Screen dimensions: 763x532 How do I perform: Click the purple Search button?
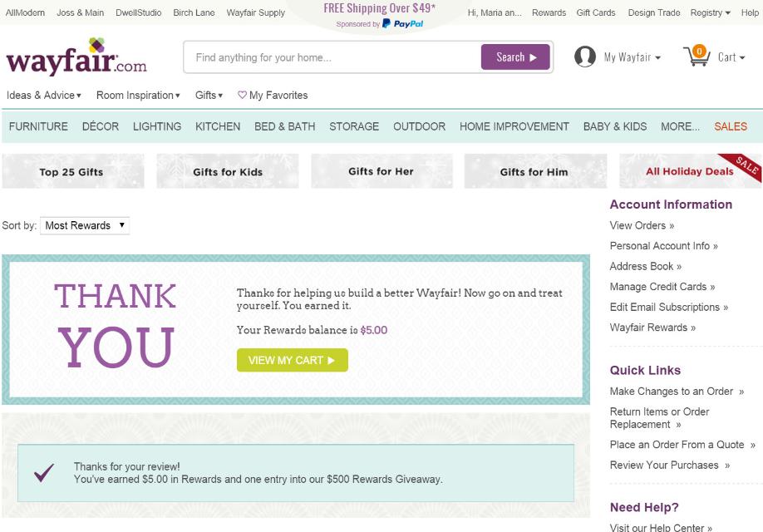tap(515, 57)
